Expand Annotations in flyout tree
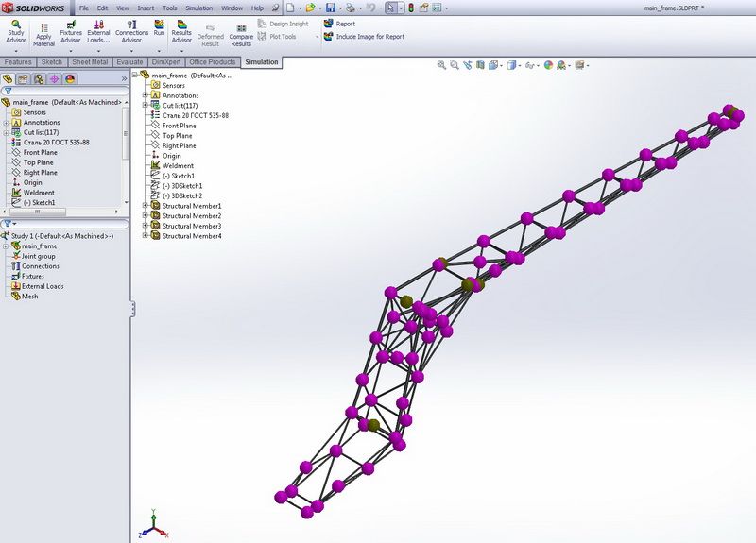The height and width of the screenshot is (543, 756). point(146,95)
